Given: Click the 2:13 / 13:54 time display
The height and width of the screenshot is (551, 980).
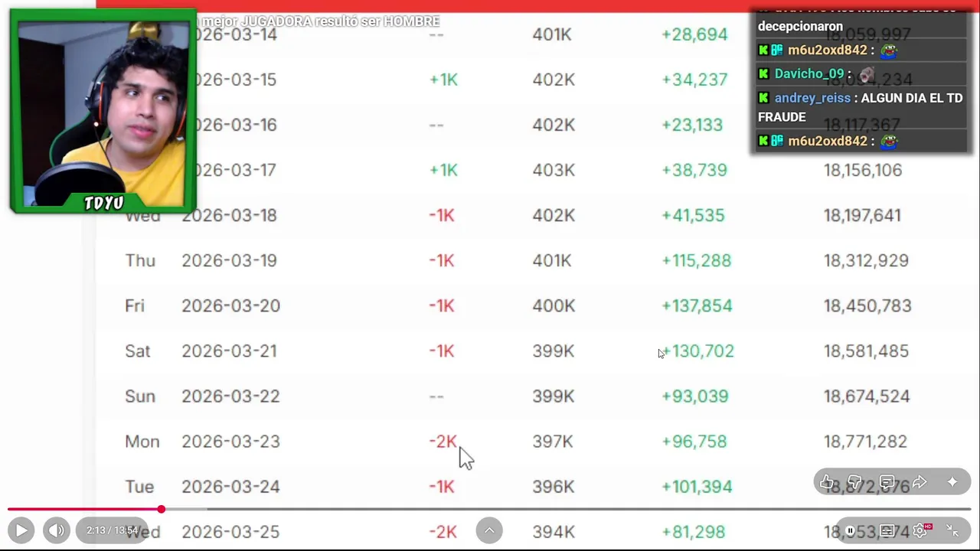Looking at the screenshot, I should [x=112, y=530].
